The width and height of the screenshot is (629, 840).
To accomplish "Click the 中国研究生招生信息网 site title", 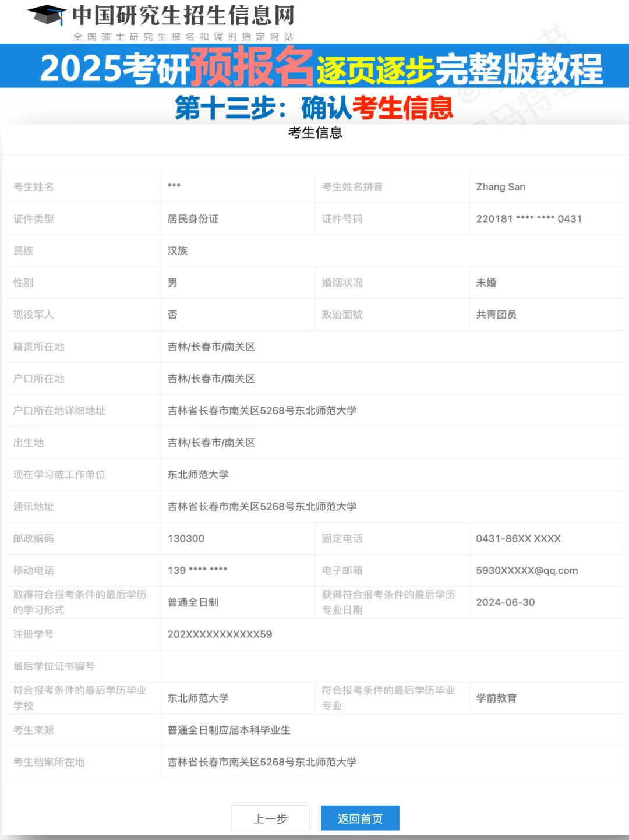I will pyautogui.click(x=183, y=15).
